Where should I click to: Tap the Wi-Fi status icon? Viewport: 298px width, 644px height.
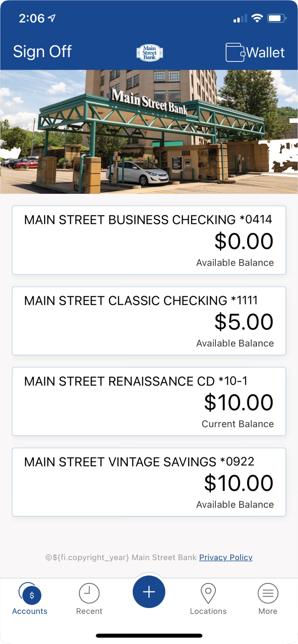click(257, 18)
